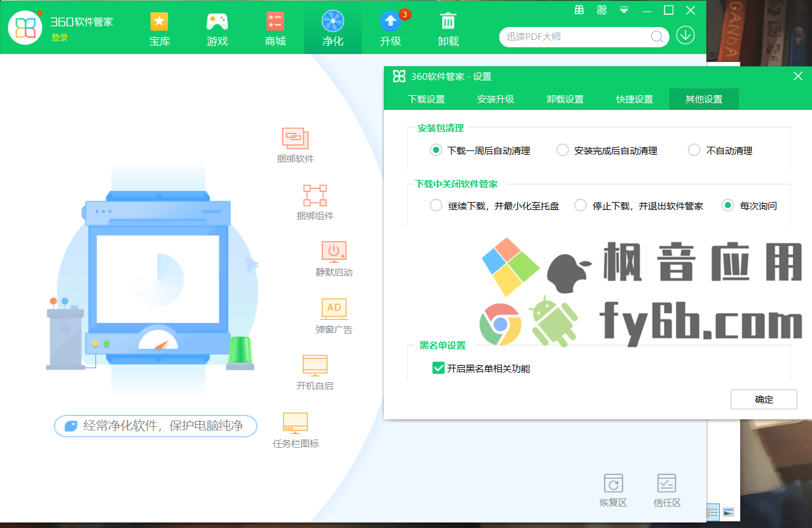This screenshot has width=812, height=528.
Task: Open the 卸载 trash bin section
Action: tap(448, 29)
